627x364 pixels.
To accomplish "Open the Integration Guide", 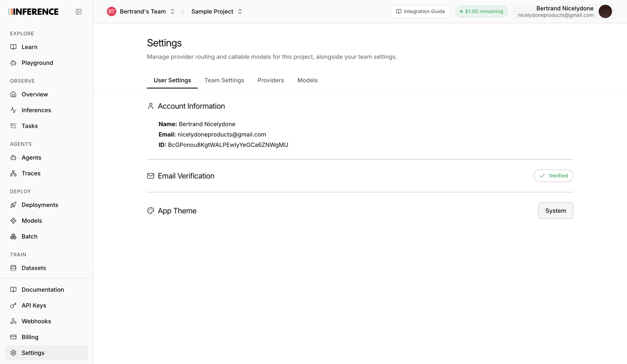I will coord(420,11).
